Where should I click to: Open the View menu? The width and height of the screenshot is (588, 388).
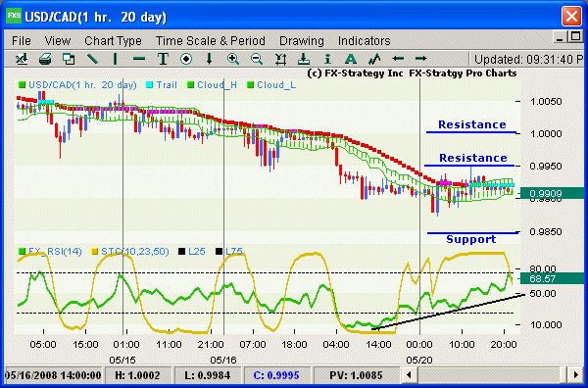pyautogui.click(x=58, y=40)
